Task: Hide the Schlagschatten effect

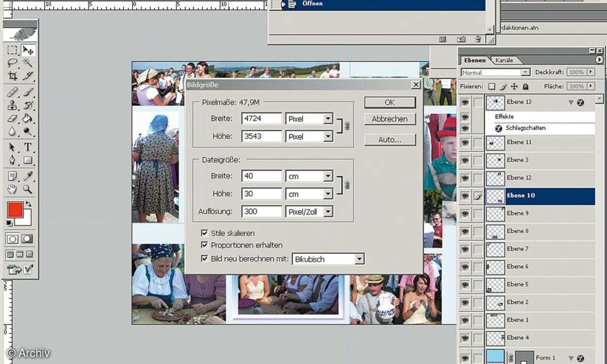Action: [465, 128]
